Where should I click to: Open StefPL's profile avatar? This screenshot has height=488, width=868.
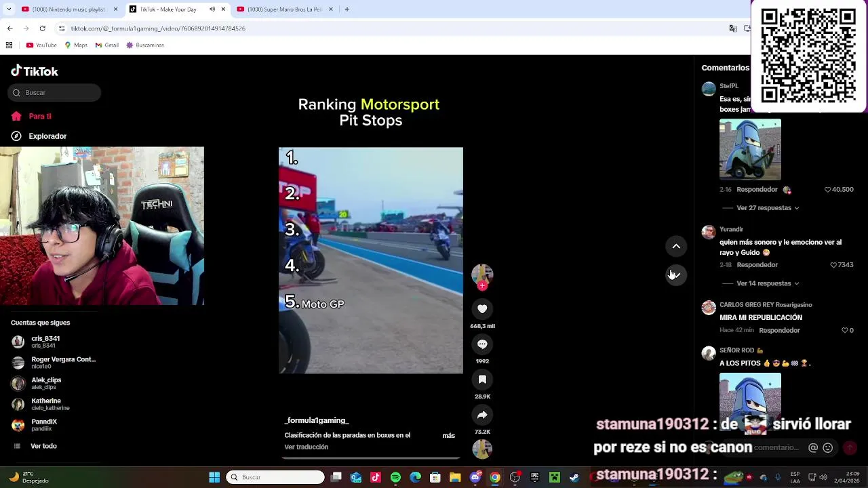pos(709,89)
